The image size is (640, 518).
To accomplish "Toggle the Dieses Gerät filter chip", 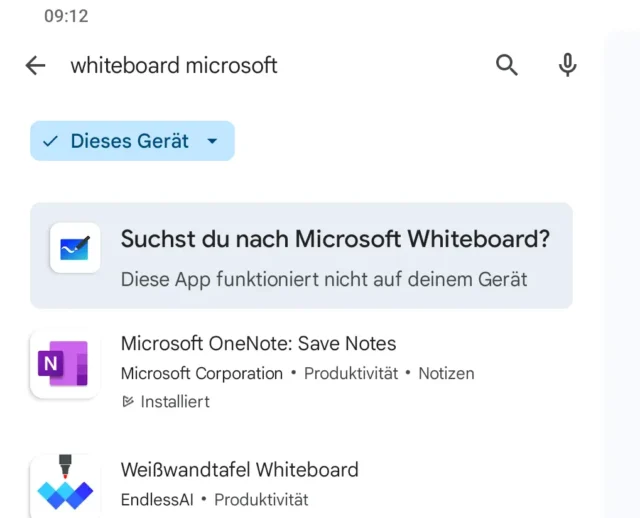I will point(129,142).
